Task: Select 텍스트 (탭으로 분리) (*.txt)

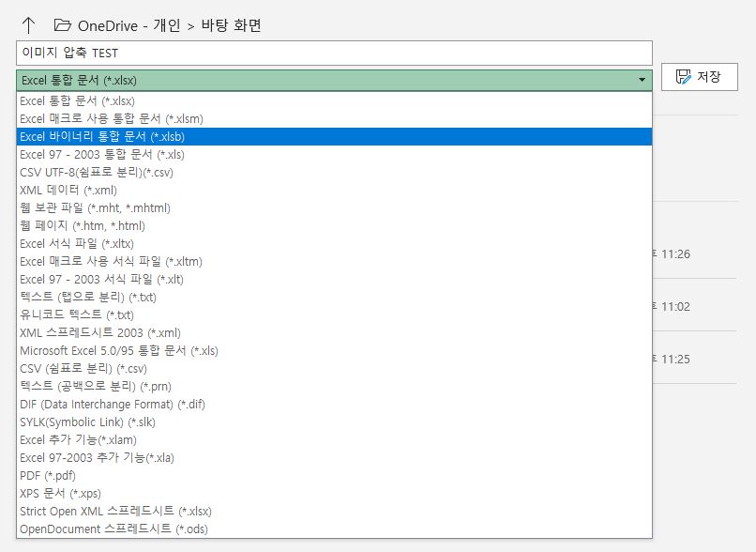Action: click(334, 298)
